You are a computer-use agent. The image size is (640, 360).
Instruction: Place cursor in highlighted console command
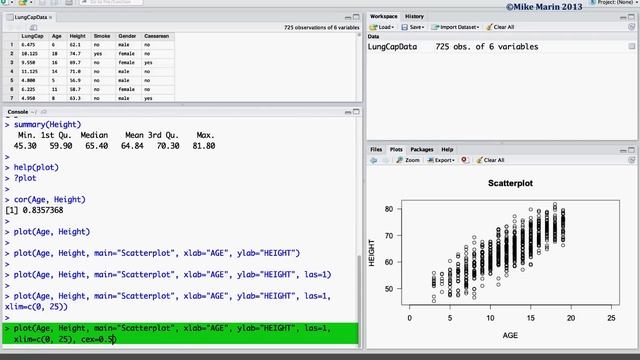coord(180,333)
